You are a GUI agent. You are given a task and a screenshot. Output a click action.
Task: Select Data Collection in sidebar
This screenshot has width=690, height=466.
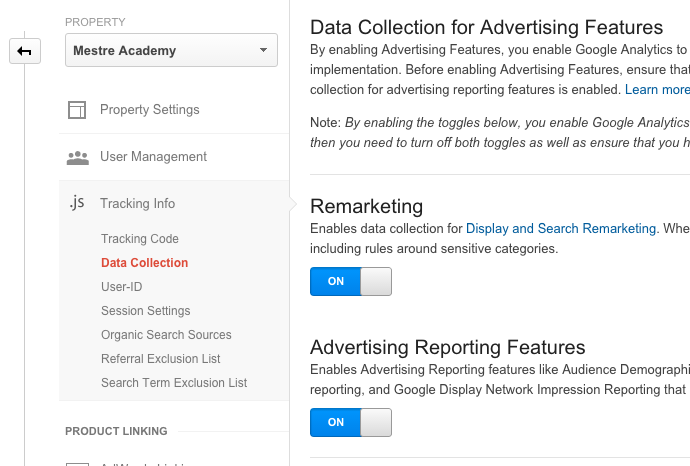click(x=144, y=263)
